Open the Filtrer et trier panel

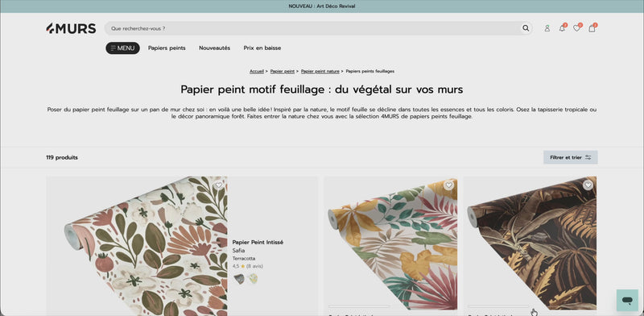click(x=571, y=157)
